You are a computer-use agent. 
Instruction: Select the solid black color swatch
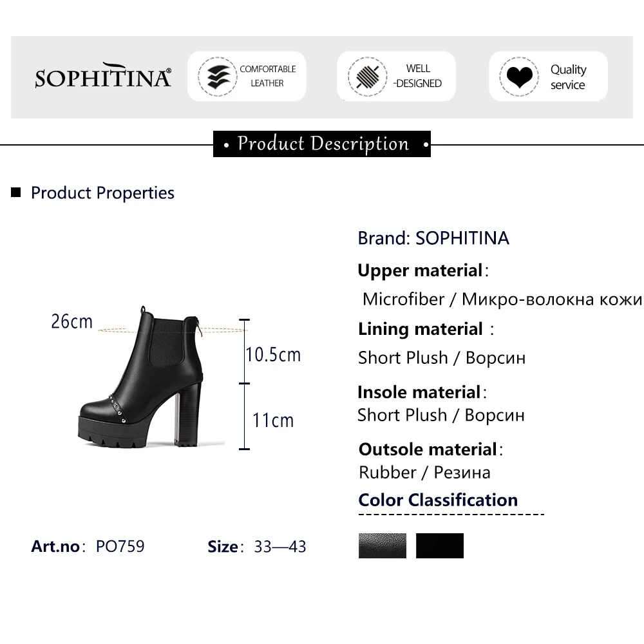point(440,545)
